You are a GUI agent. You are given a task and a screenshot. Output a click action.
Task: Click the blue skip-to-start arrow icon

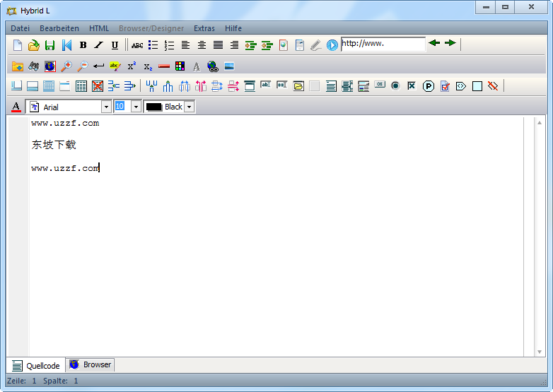[x=66, y=45]
